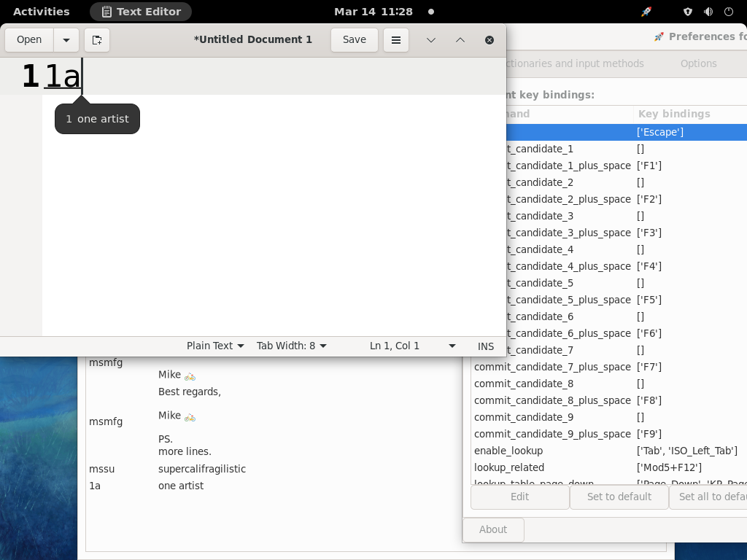The width and height of the screenshot is (747, 560).
Task: Click the typing booster rocket icon in the top bar
Action: (645, 11)
